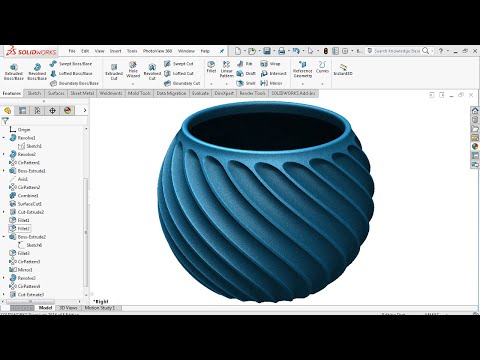The width and height of the screenshot is (480, 360).
Task: Switch to the Sheet Metal tab
Action: 82,93
